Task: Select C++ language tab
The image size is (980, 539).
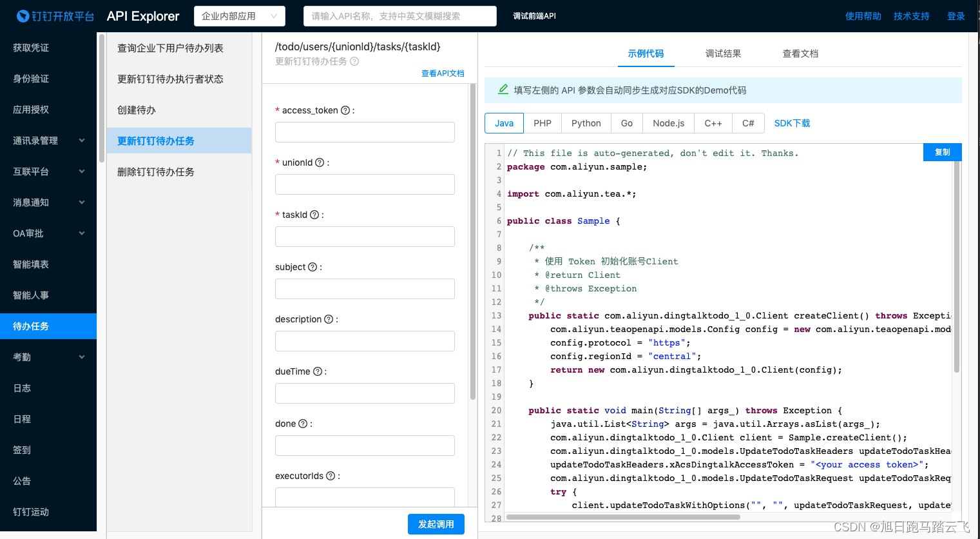Action: pos(713,123)
